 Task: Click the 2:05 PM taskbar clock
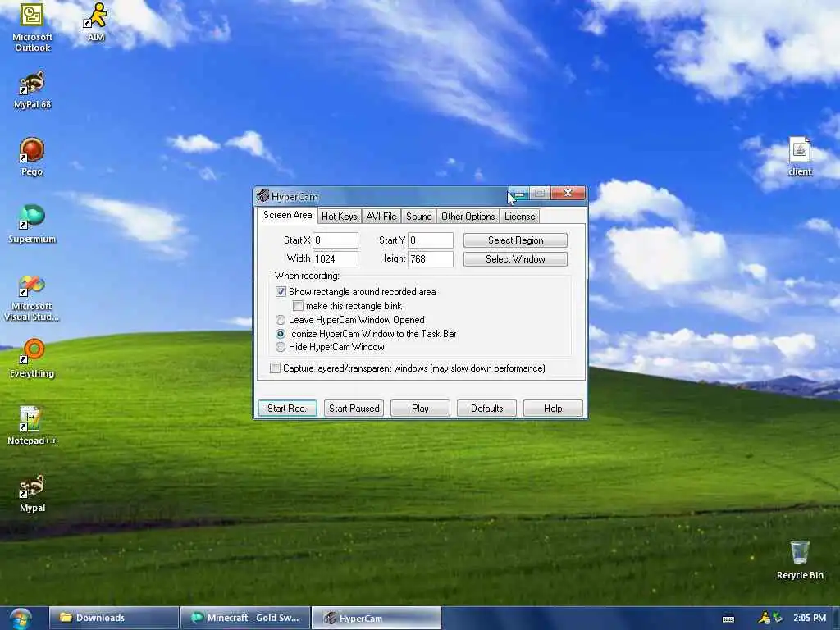click(x=810, y=618)
